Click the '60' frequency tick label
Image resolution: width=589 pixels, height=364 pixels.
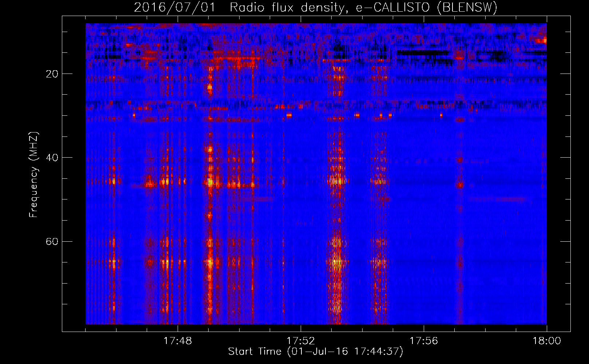tap(52, 242)
